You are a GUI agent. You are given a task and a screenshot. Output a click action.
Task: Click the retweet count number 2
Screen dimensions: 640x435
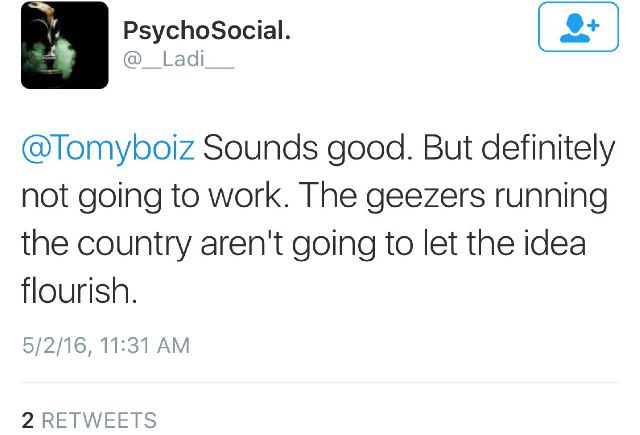point(28,420)
